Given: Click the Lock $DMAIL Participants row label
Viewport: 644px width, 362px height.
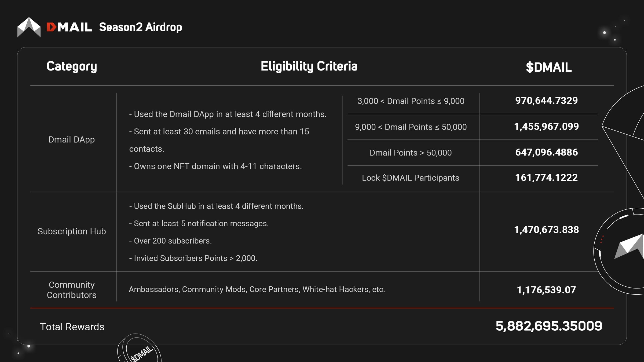Looking at the screenshot, I should point(411,178).
